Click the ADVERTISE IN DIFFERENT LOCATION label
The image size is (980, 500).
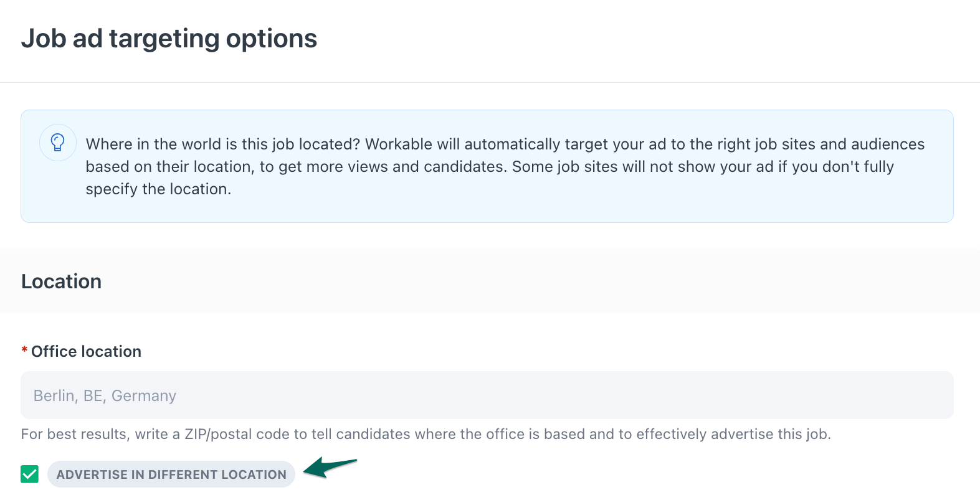[x=171, y=474]
